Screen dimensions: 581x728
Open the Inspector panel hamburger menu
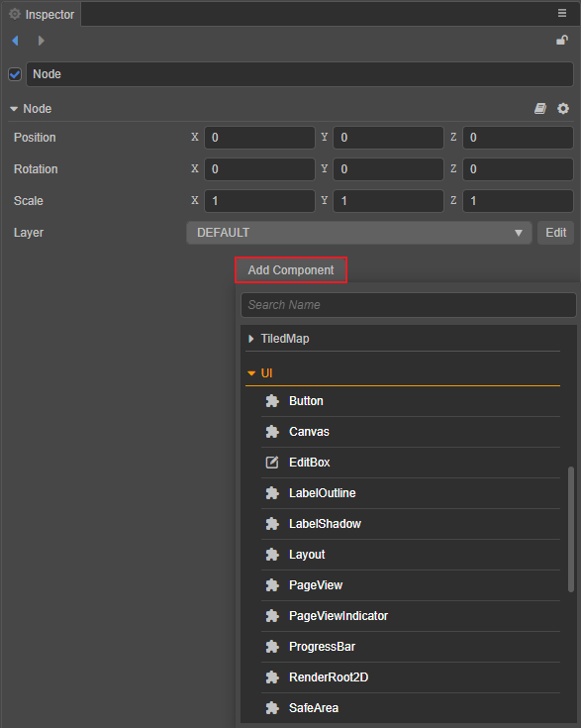[x=562, y=14]
